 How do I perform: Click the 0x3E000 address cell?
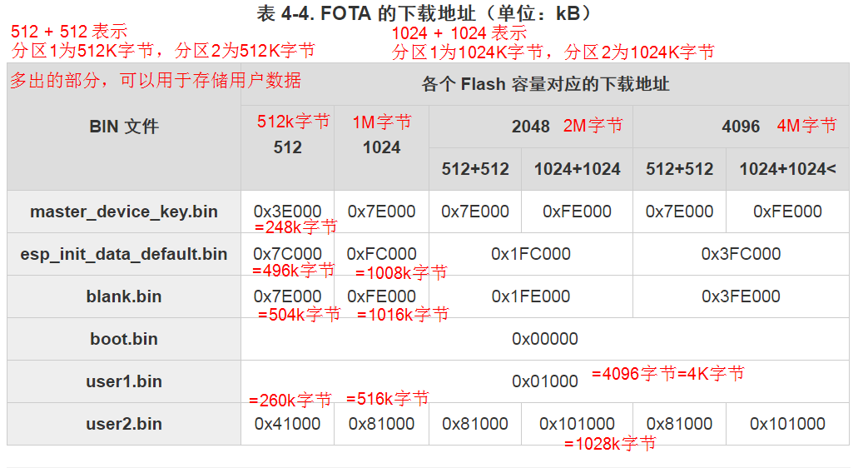point(287,212)
